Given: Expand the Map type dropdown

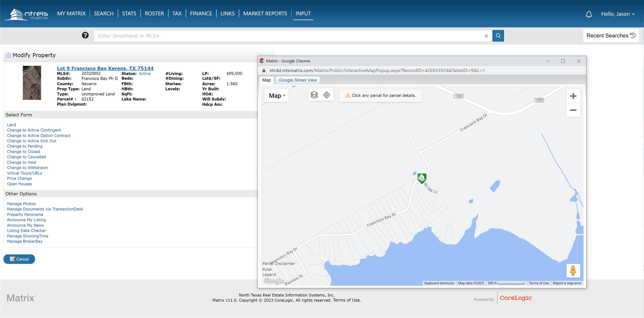Looking at the screenshot, I should [x=276, y=96].
